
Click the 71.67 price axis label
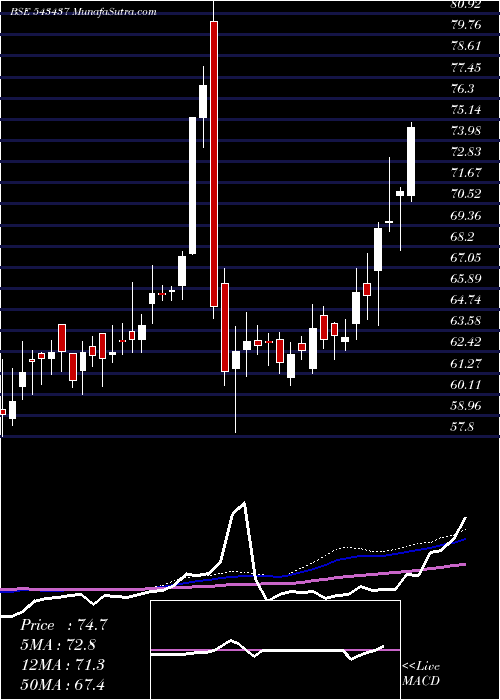(468, 172)
